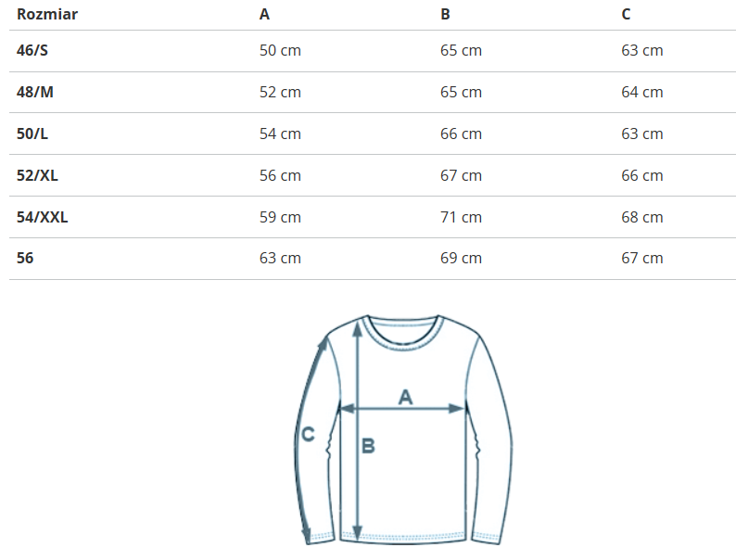The image size is (736, 560).
Task: Select the 50/L size row label
Action: pyautogui.click(x=32, y=134)
